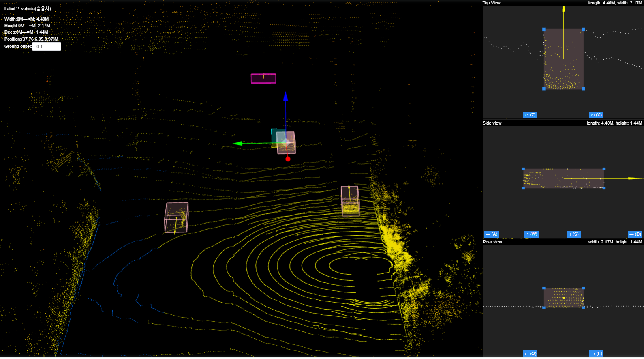Select the magenta bounding box in 3D view

tap(263, 78)
